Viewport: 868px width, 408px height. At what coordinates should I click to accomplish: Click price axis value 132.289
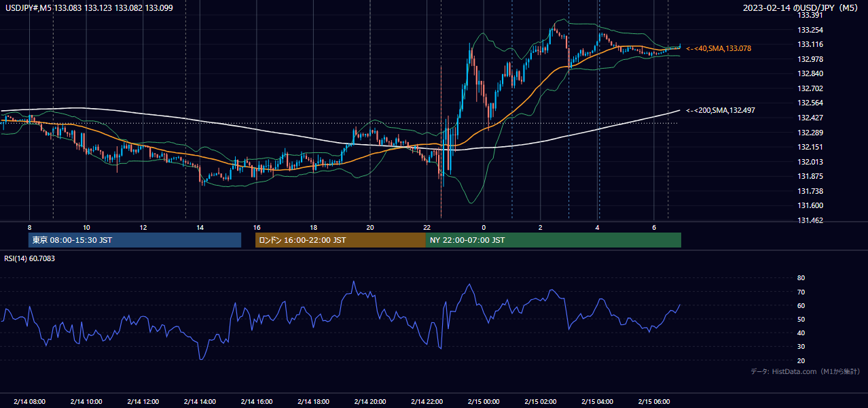tap(810, 133)
